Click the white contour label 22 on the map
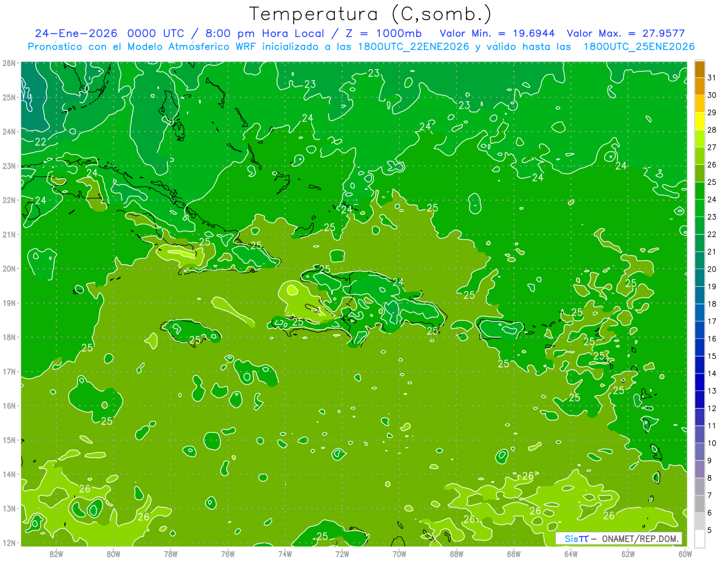The width and height of the screenshot is (728, 562). pyautogui.click(x=41, y=142)
